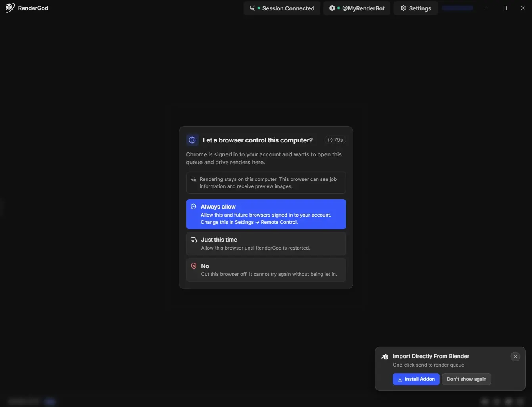Choose the Always allow option
This screenshot has width=532, height=407.
(x=266, y=214)
